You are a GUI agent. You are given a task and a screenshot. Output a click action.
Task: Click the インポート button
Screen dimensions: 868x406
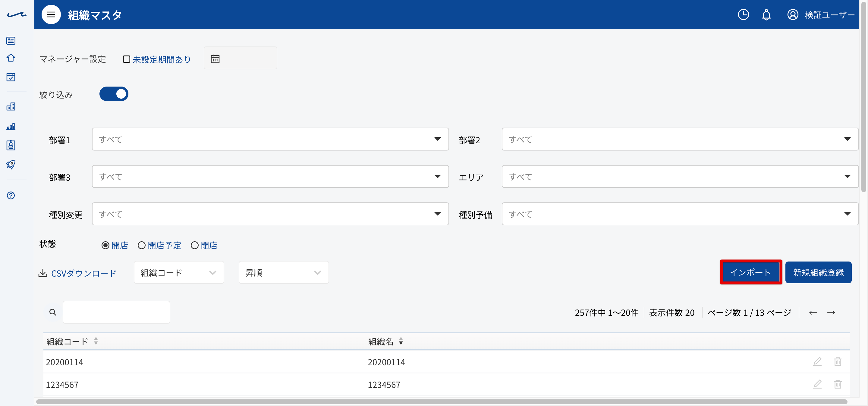pos(751,272)
